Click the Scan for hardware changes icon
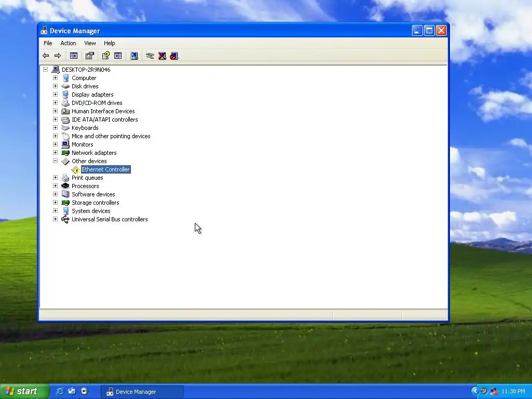This screenshot has height=399, width=532. click(x=135, y=56)
